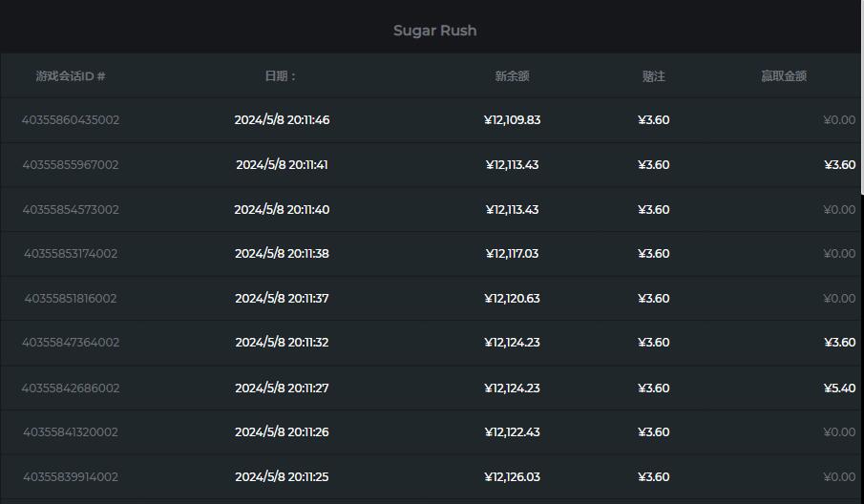This screenshot has height=504, width=864.
Task: Click the 赌注 column header
Action: coord(653,76)
